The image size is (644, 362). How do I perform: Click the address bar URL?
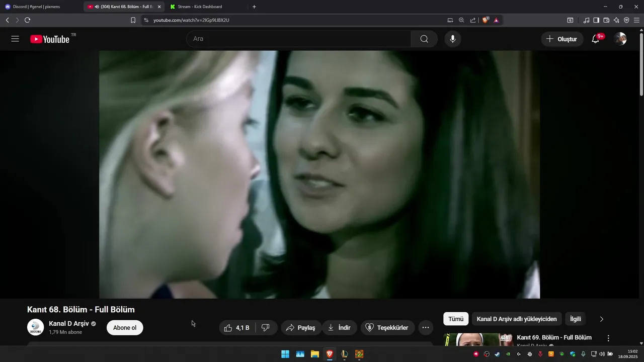(x=191, y=20)
